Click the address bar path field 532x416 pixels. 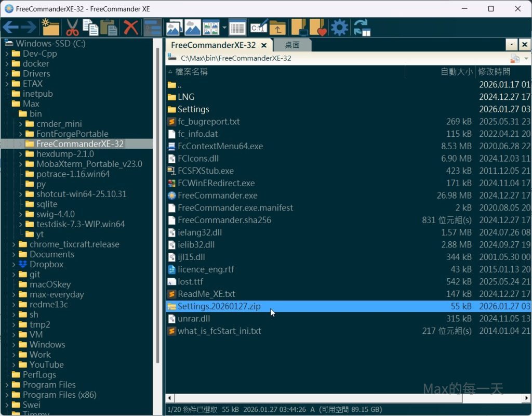pos(312,58)
